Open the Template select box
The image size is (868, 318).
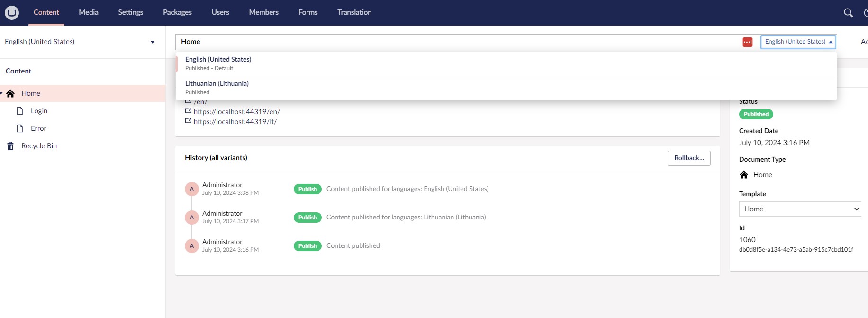coord(799,209)
